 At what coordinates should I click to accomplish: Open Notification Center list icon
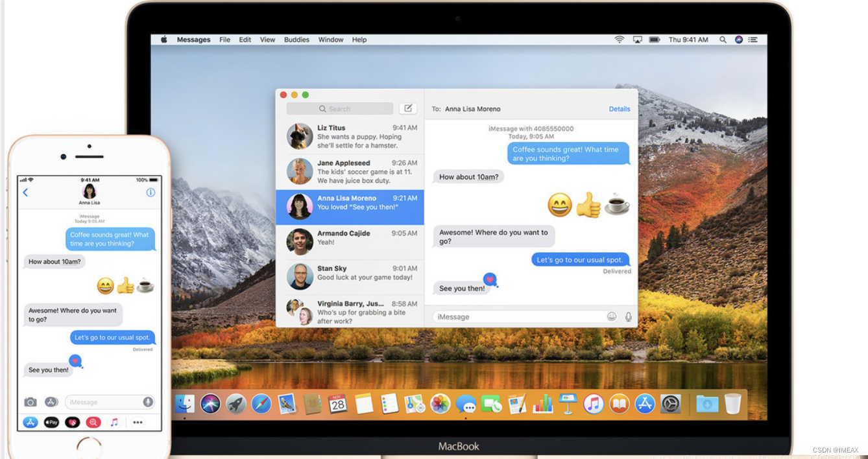click(753, 40)
